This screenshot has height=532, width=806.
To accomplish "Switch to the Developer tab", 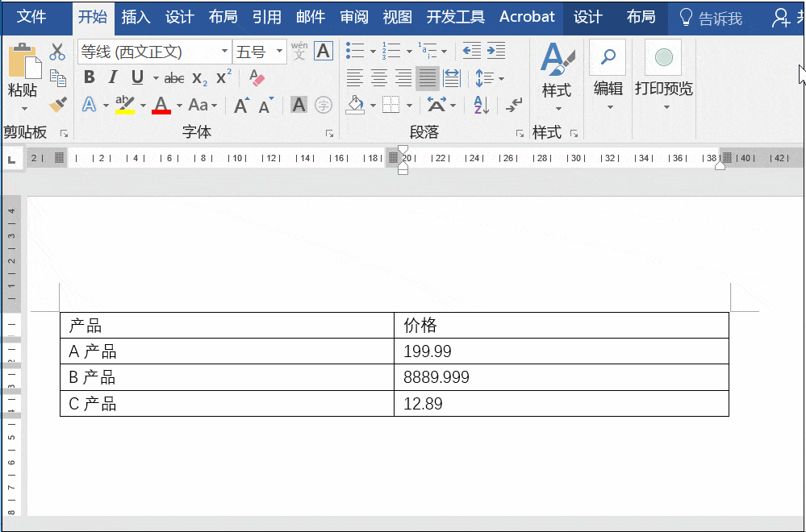I will pos(455,17).
